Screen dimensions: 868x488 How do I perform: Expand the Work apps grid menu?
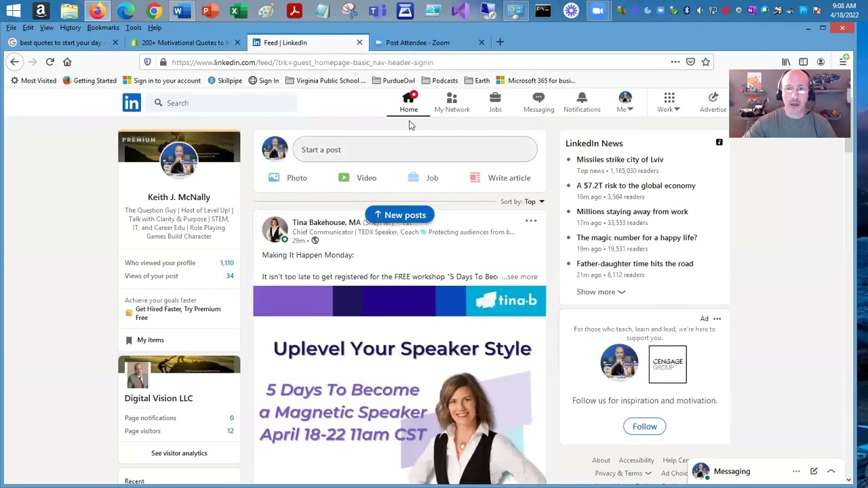669,102
